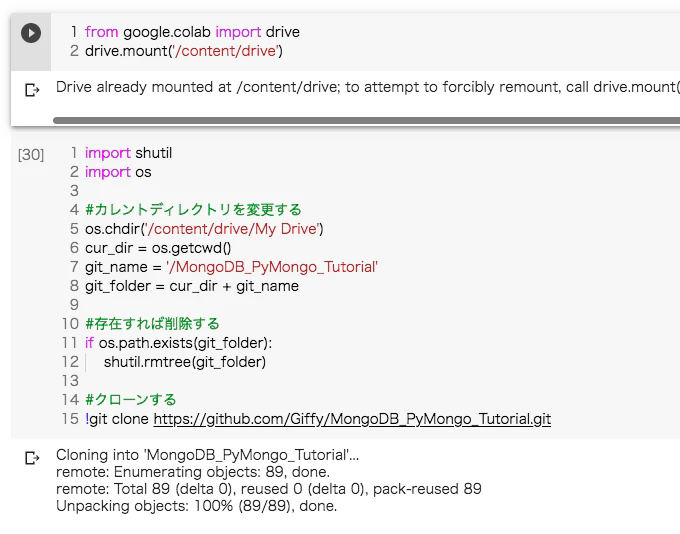Click line "from google.colab import drive"
This screenshot has height=534, width=680.
coord(192,32)
